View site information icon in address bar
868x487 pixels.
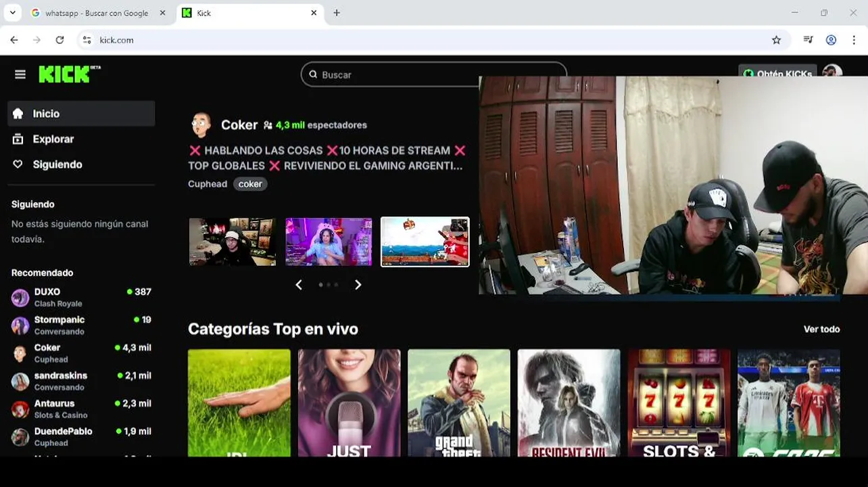click(x=87, y=40)
